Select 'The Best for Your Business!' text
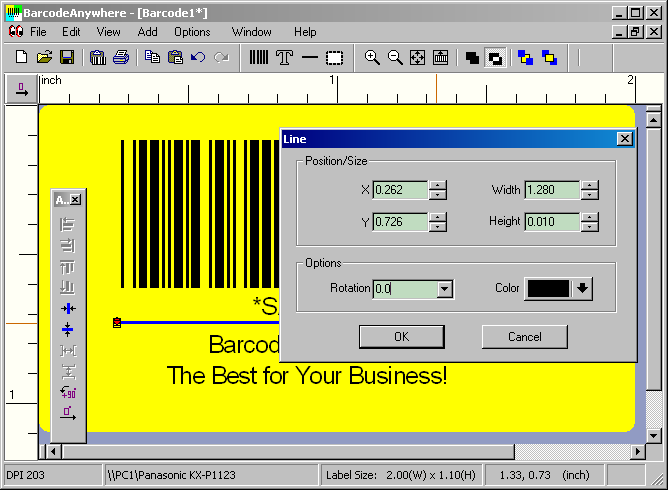Image resolution: width=668 pixels, height=490 pixels. pyautogui.click(x=307, y=375)
